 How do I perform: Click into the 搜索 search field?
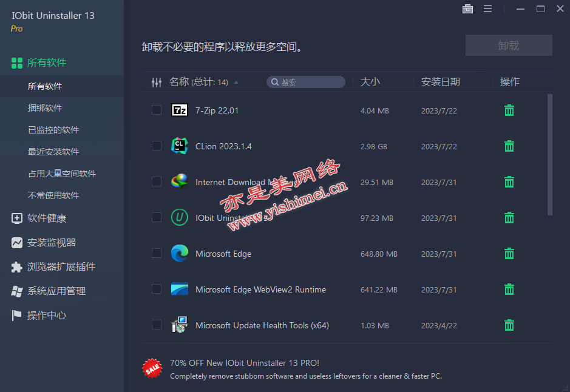coord(306,82)
